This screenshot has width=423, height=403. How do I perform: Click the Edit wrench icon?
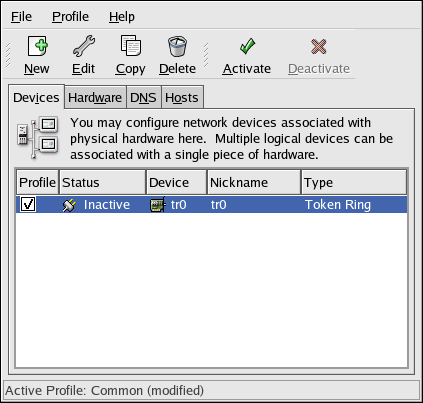(84, 46)
